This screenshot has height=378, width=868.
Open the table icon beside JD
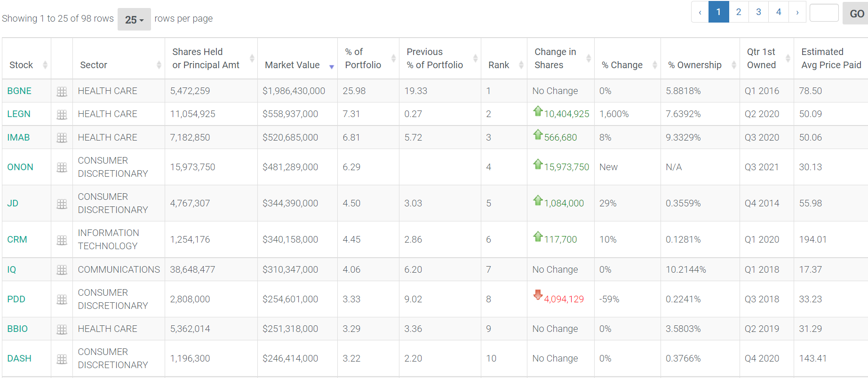click(x=62, y=204)
